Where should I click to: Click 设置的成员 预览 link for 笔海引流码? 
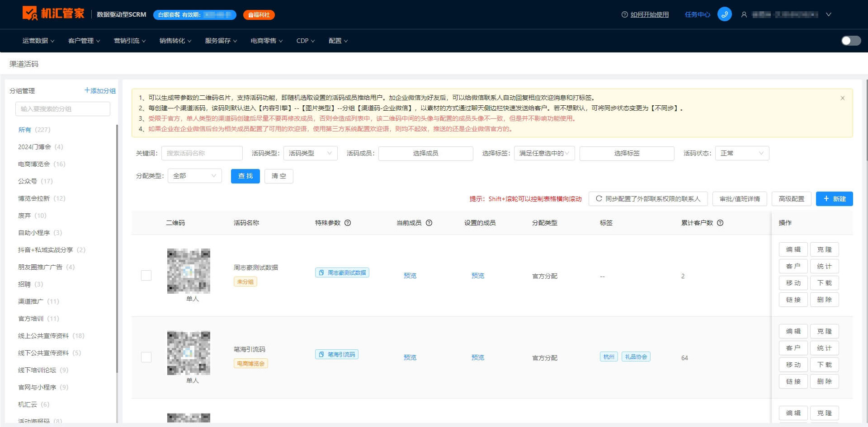point(478,357)
